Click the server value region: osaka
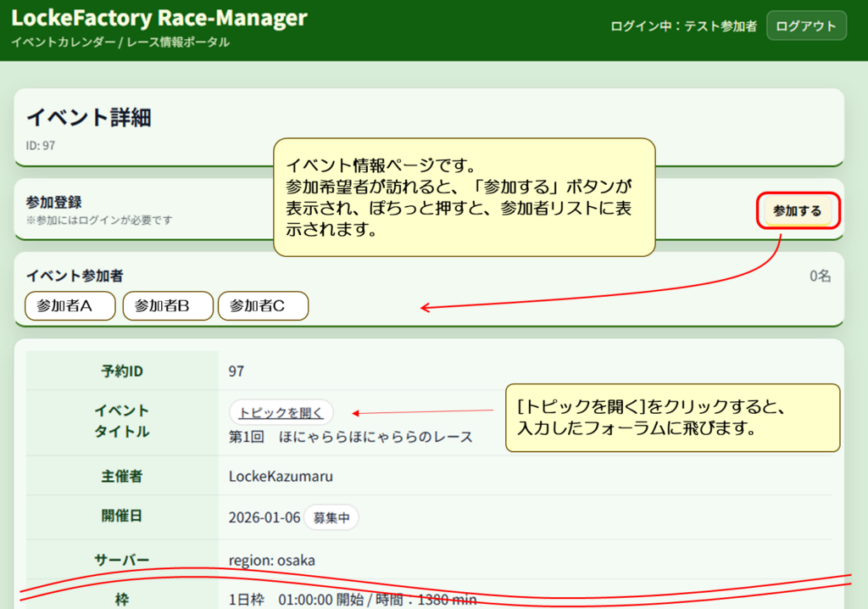868x609 pixels. 271,561
